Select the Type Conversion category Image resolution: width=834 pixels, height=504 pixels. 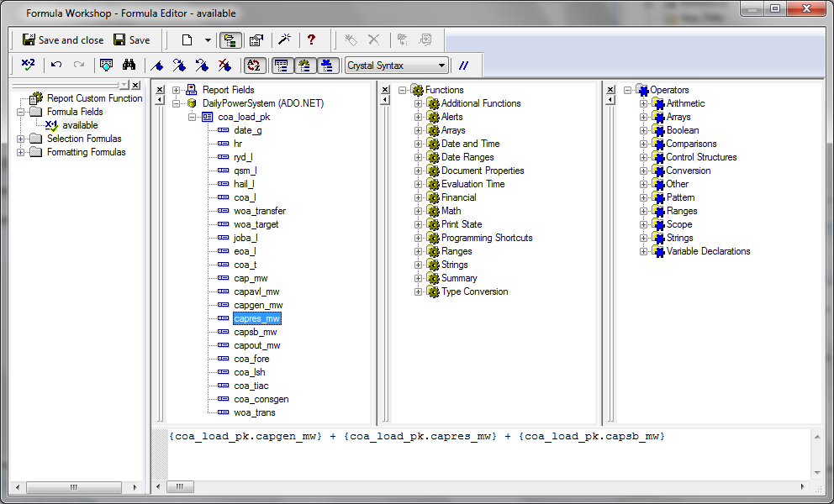tap(474, 291)
